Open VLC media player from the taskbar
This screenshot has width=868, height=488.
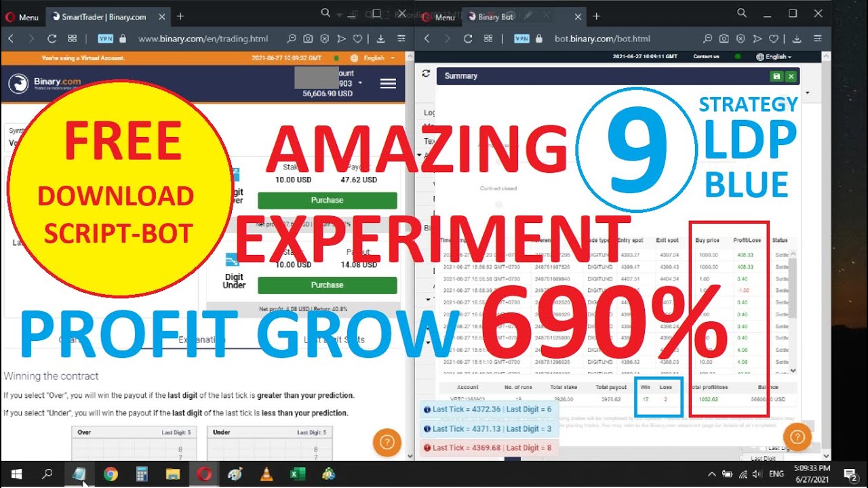point(267,474)
